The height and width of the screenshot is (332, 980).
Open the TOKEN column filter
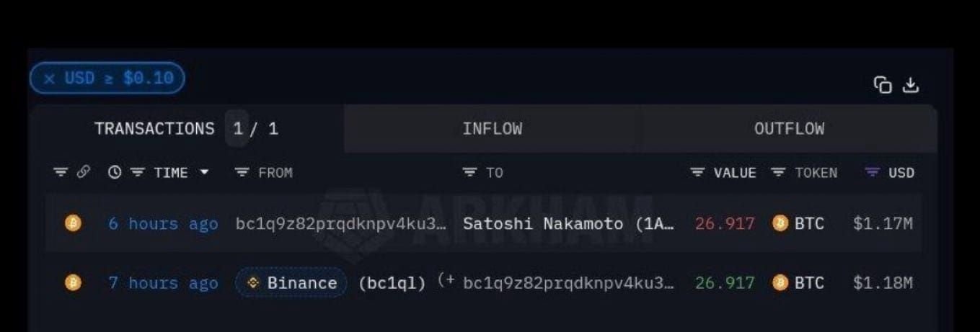pos(778,172)
